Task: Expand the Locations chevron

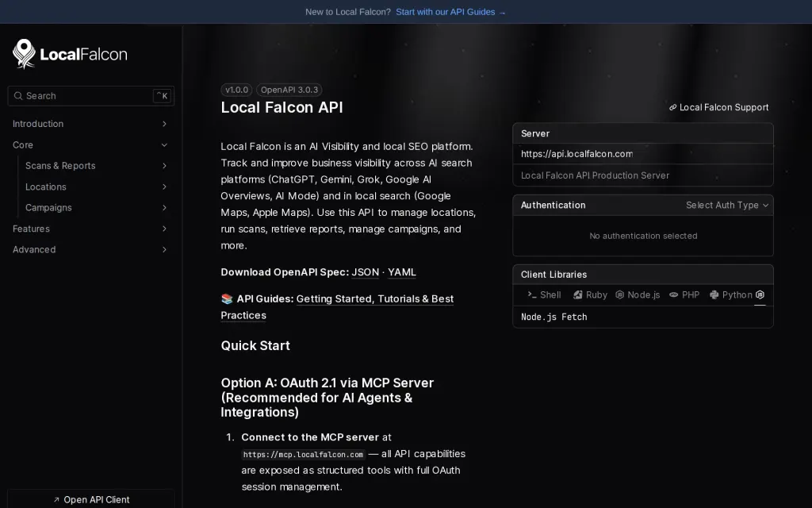Action: (164, 187)
